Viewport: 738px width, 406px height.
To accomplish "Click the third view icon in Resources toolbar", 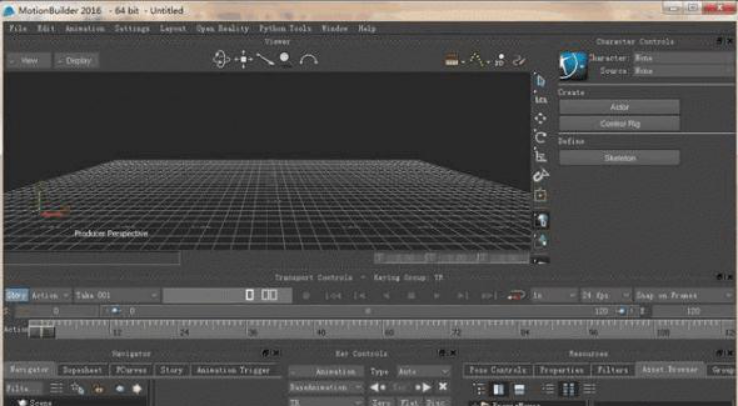I will 519,389.
